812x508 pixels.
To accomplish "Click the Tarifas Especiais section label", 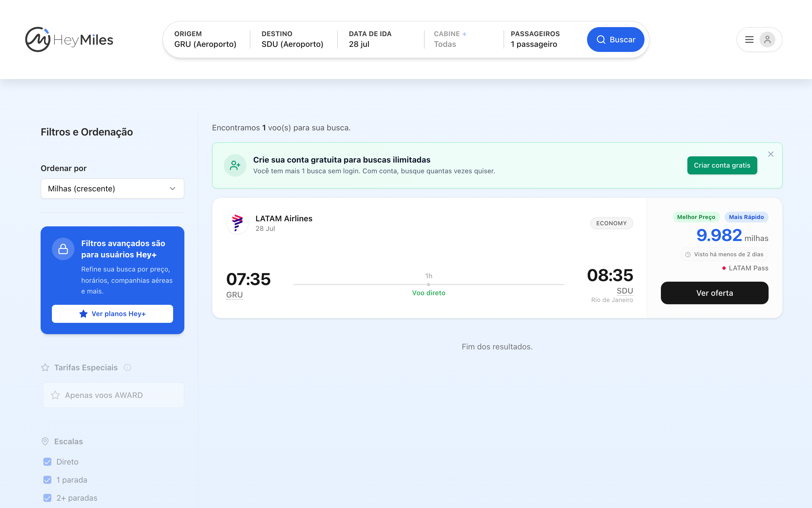I will point(86,367).
